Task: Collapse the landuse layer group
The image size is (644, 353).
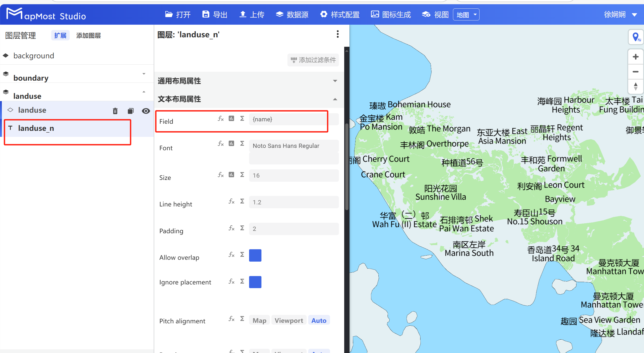Action: point(144,92)
